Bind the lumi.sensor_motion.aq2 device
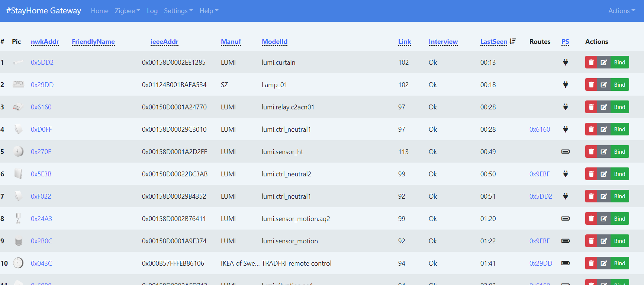 click(619, 218)
